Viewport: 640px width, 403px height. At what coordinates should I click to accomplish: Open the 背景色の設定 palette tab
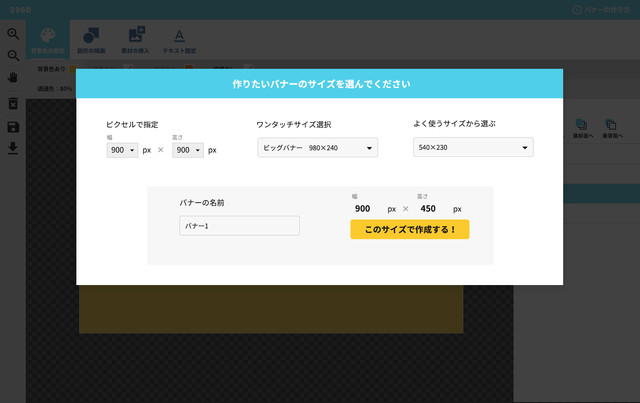[x=48, y=40]
